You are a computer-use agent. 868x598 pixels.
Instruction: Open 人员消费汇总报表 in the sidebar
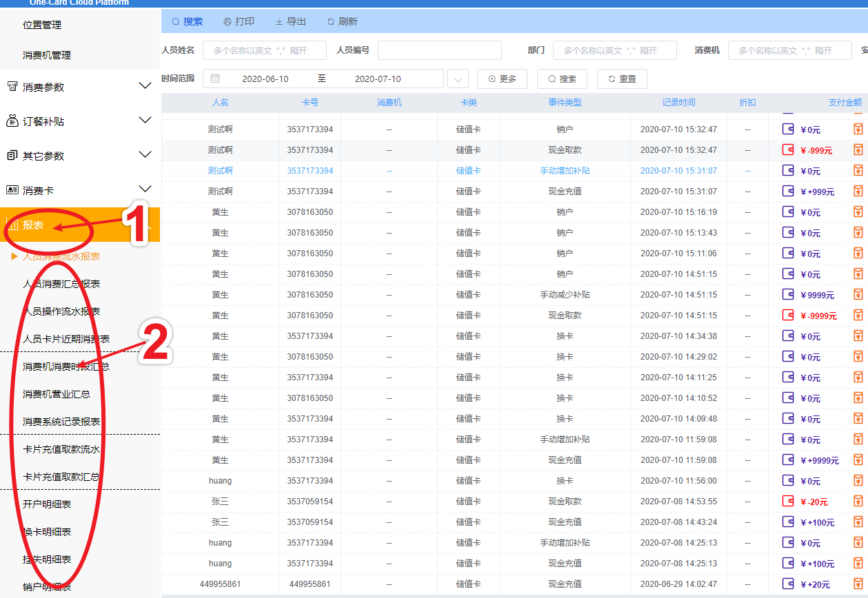(x=61, y=284)
